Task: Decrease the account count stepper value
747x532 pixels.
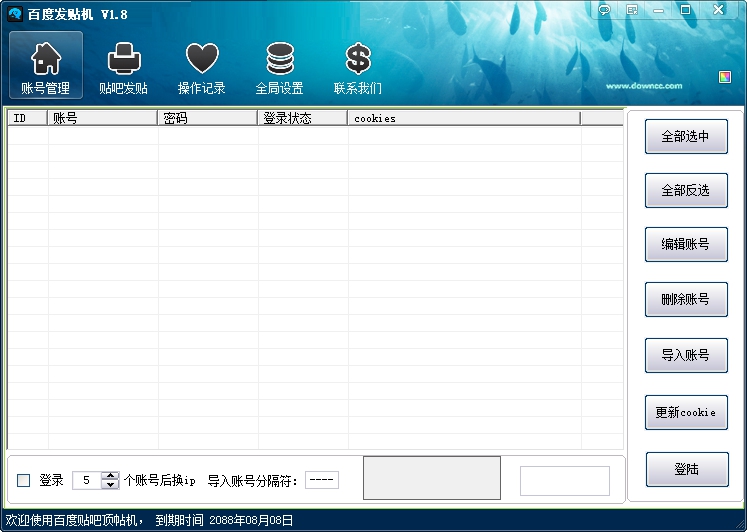Action: point(110,484)
